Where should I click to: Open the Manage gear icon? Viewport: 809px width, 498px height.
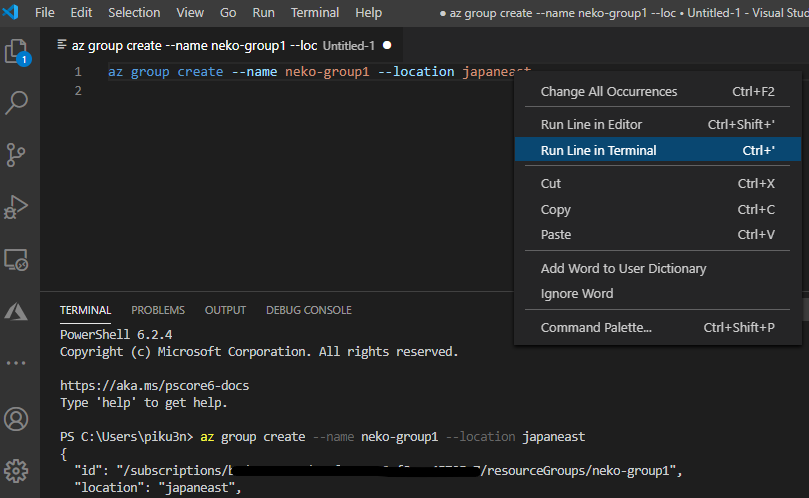[16, 471]
